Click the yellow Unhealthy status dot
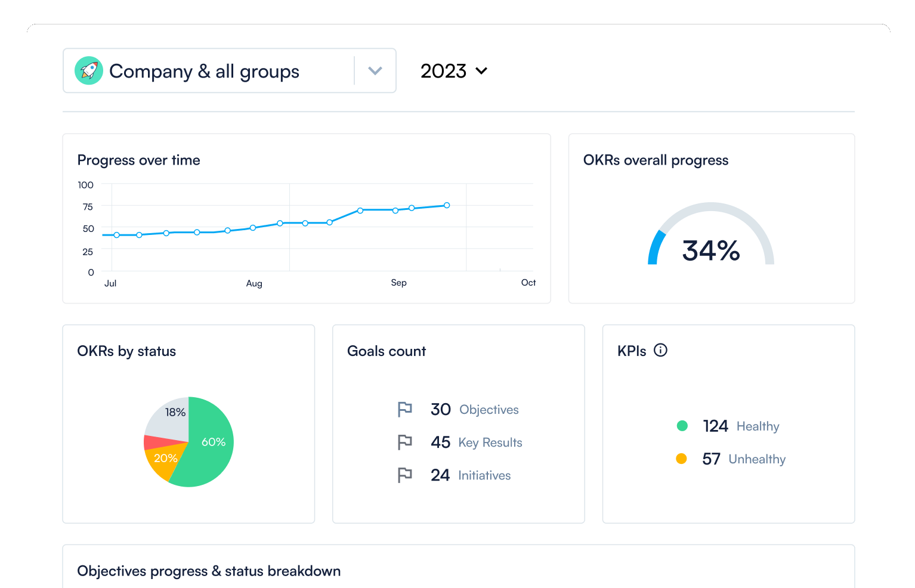 coord(681,459)
